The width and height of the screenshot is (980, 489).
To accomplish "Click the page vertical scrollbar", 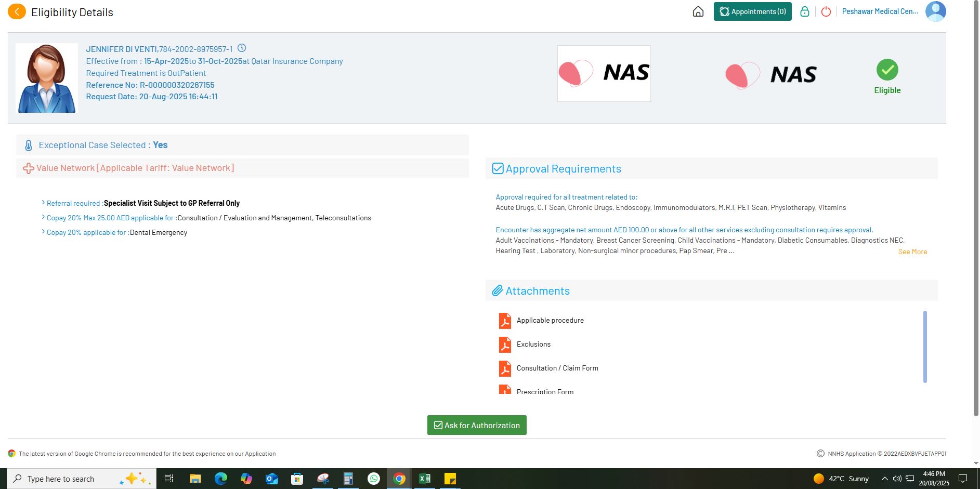I will pos(976,208).
